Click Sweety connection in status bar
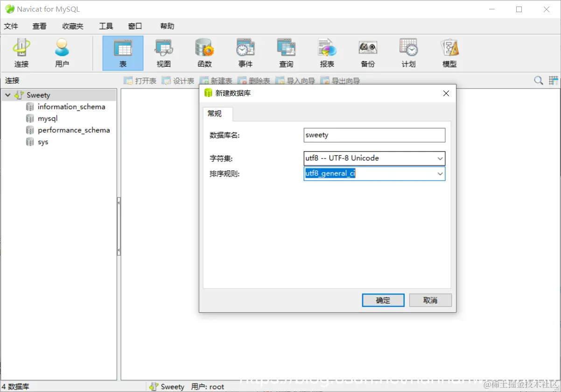The height and width of the screenshot is (392, 561). pos(167,386)
